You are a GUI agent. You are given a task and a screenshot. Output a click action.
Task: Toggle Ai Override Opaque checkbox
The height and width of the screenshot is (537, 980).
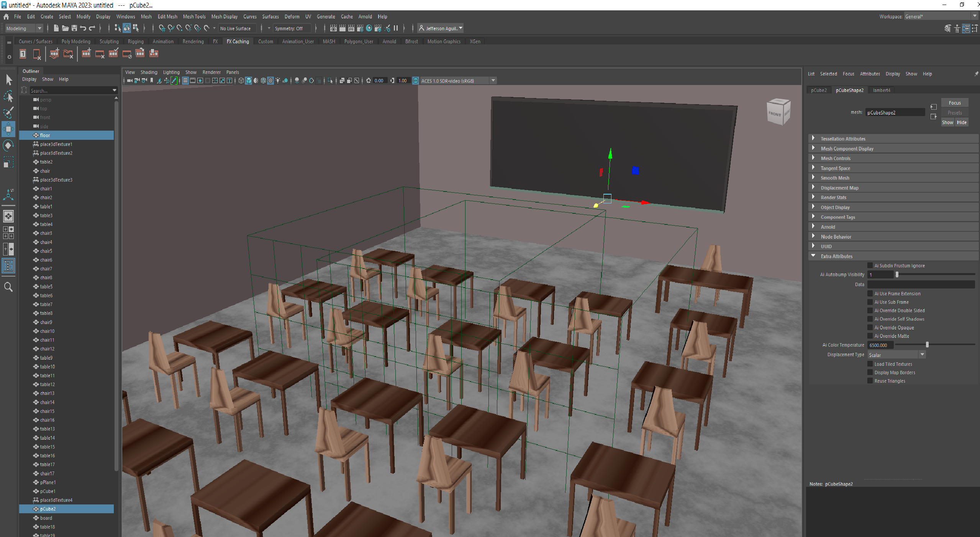click(870, 327)
